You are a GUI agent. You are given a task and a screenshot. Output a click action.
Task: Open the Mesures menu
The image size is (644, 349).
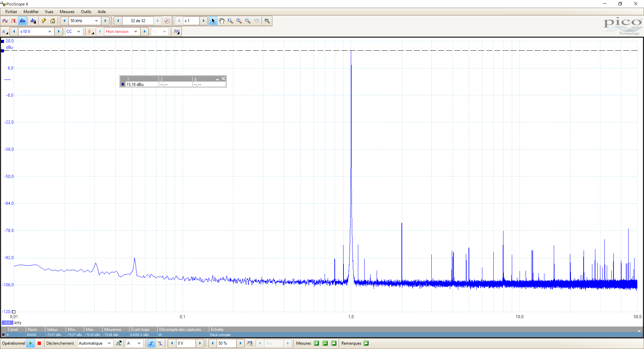(67, 12)
